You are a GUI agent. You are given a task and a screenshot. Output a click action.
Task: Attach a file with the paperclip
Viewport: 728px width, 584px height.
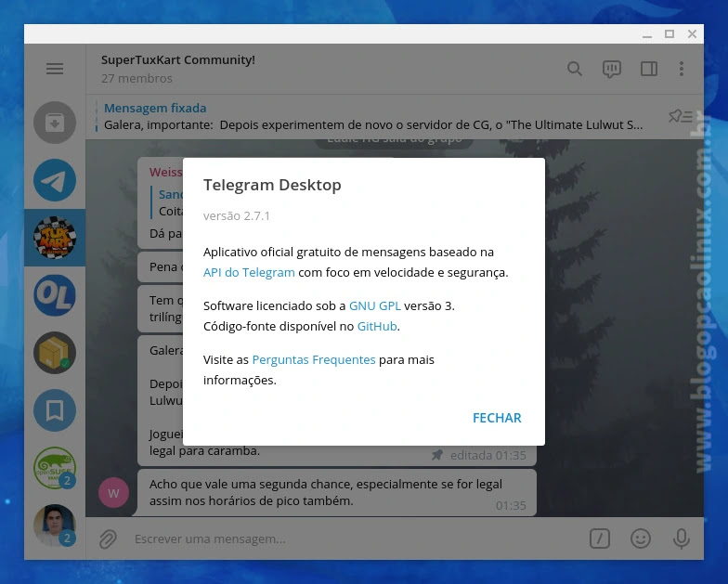tap(108, 539)
